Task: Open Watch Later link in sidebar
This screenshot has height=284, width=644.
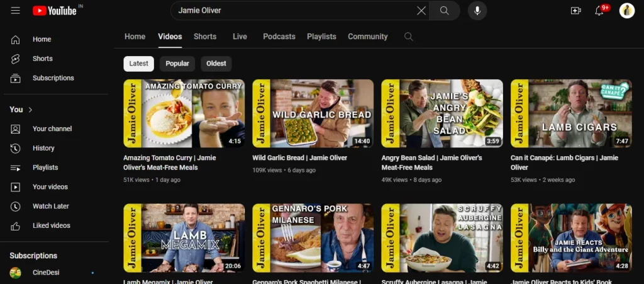Action: tap(51, 207)
